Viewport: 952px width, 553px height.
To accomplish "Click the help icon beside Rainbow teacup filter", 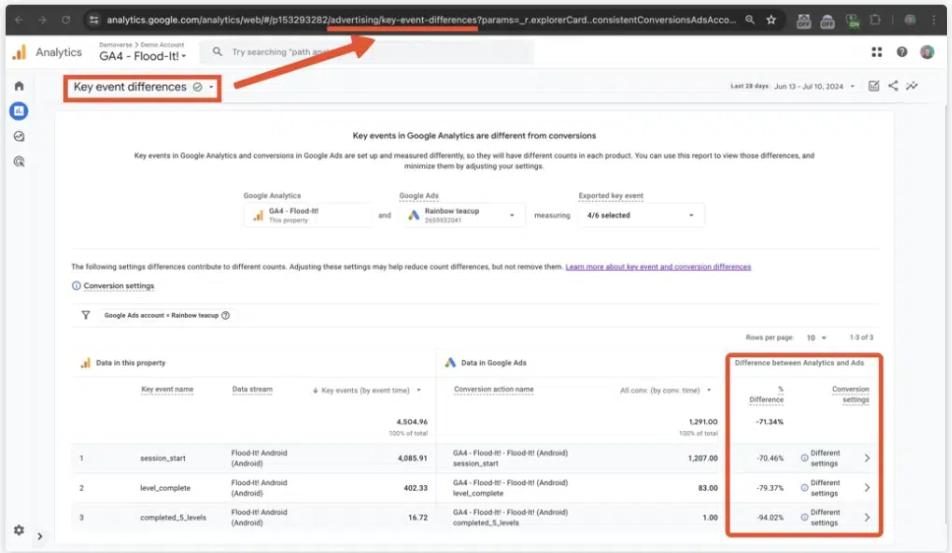I will 226,315.
